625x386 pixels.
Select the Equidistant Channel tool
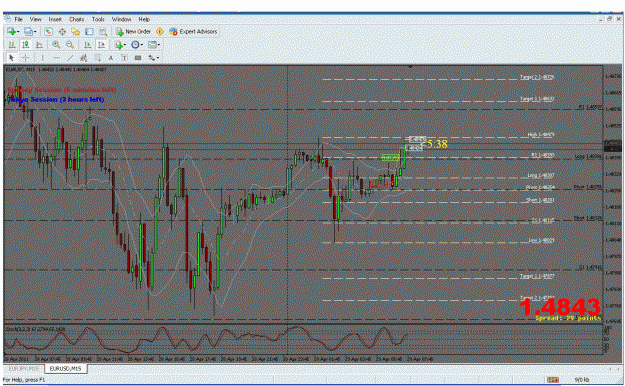point(83,58)
